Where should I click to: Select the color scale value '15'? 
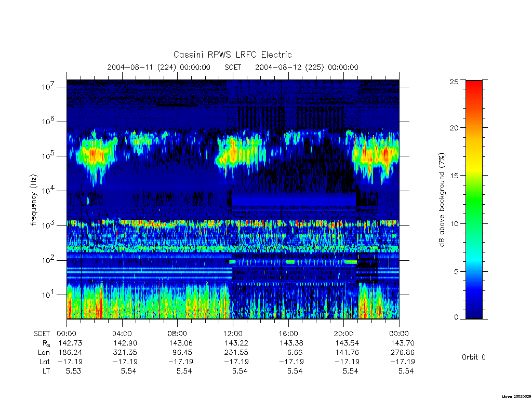(x=454, y=176)
